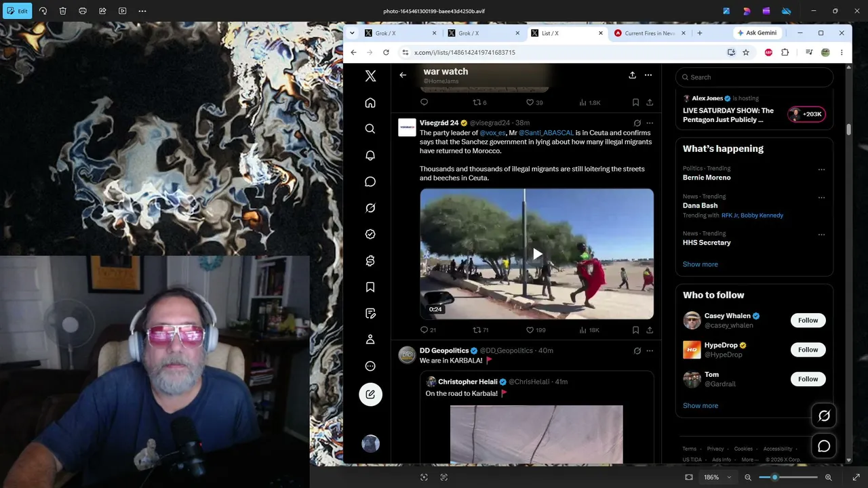Switch to the Current Fires in Nevada tab
The width and height of the screenshot is (868, 488).
click(650, 33)
